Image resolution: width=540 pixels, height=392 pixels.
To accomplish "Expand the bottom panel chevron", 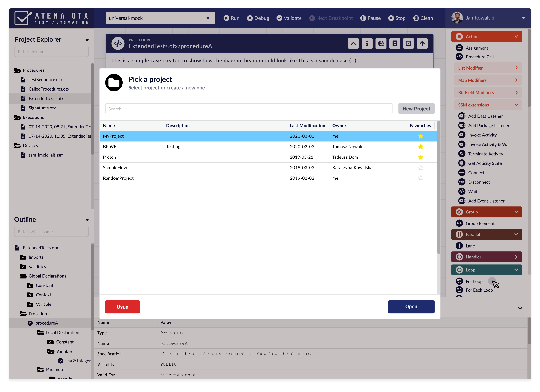I will tap(520, 308).
